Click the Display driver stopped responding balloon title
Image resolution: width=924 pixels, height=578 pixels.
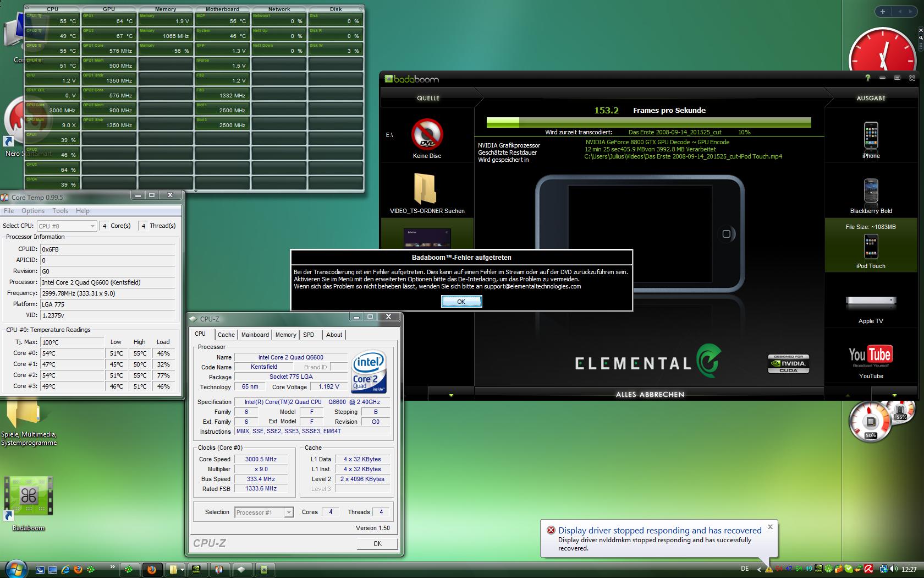coord(659,531)
